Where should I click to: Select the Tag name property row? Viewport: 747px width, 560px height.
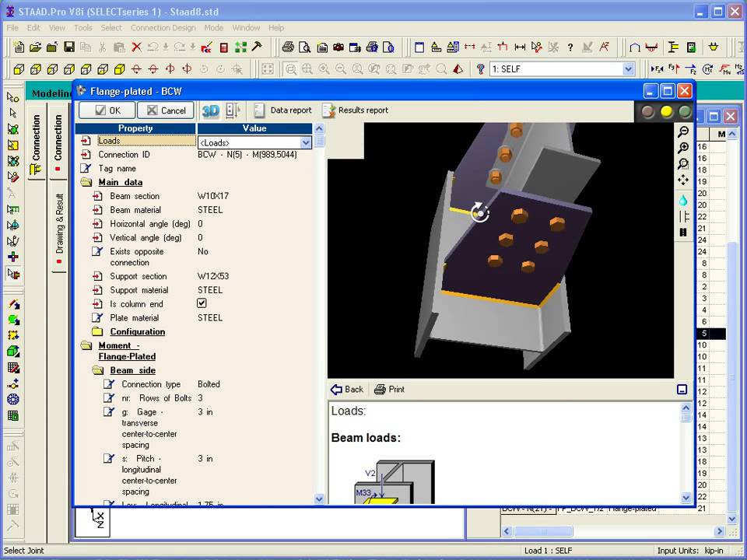(195, 169)
